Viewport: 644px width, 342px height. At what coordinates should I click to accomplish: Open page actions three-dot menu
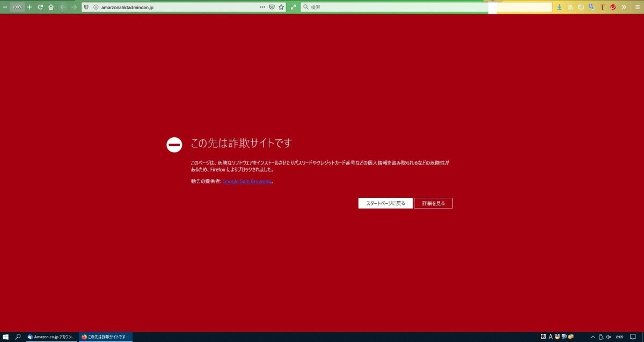click(262, 7)
